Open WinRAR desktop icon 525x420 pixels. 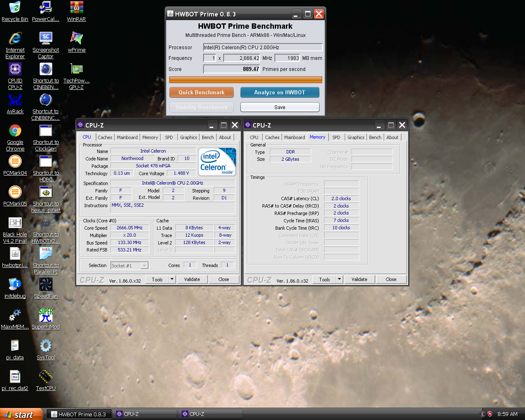pyautogui.click(x=76, y=11)
